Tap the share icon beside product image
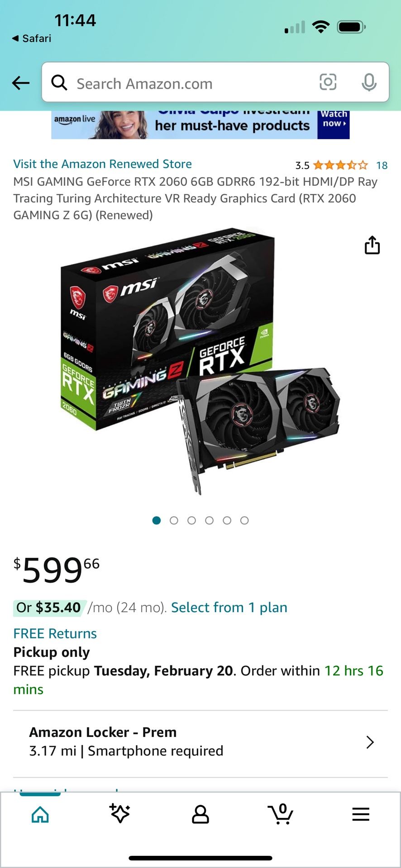Screen dimensions: 401x868 372,245
